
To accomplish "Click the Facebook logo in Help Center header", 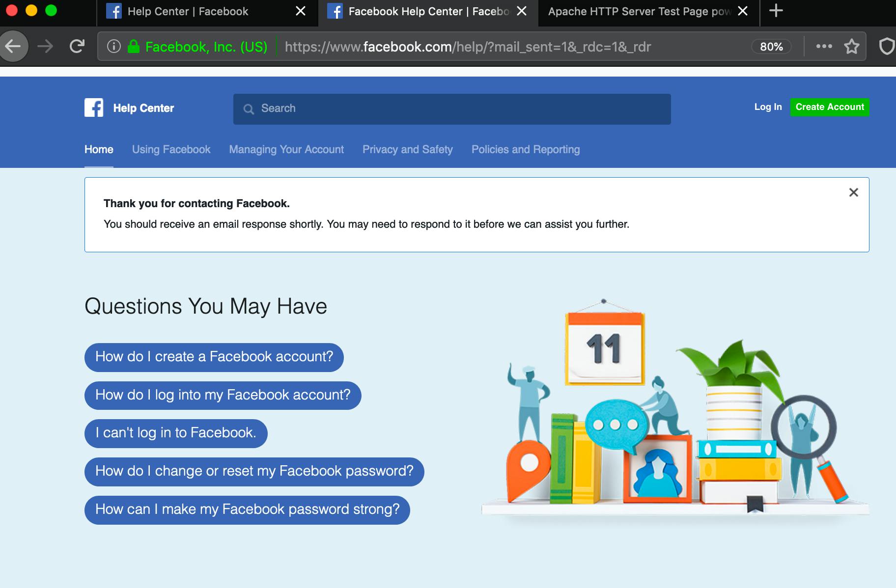I will tap(94, 108).
